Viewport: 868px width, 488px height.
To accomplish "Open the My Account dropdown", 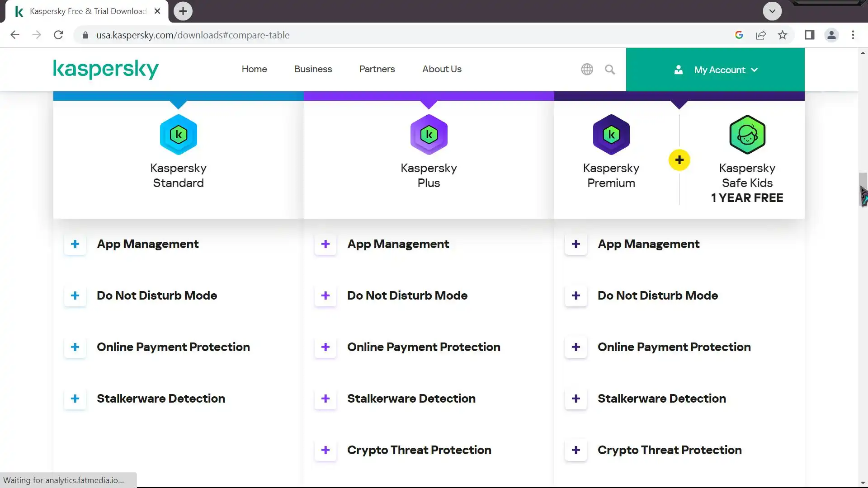I will [x=715, y=70].
